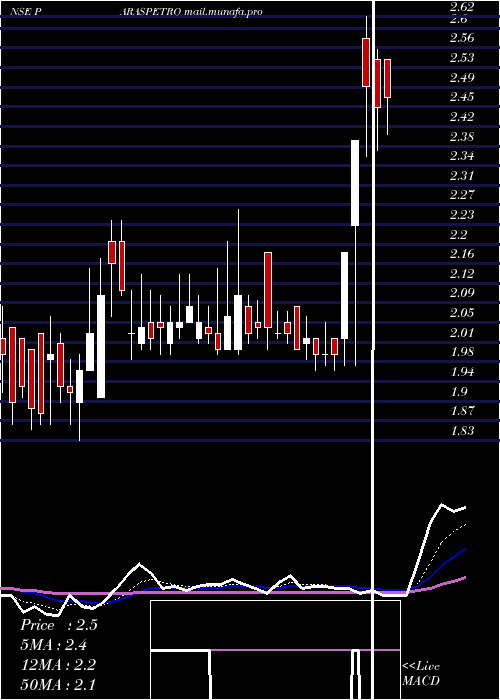This screenshot has height=700, width=500.
Task: Click the 'NSE P' label
Action: [26, 12]
